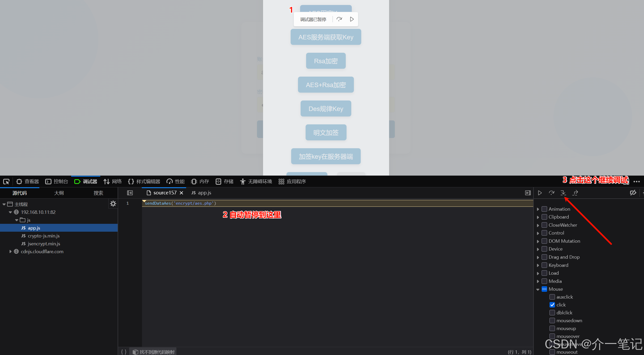Uncheck the click event checkbox

tap(552, 305)
